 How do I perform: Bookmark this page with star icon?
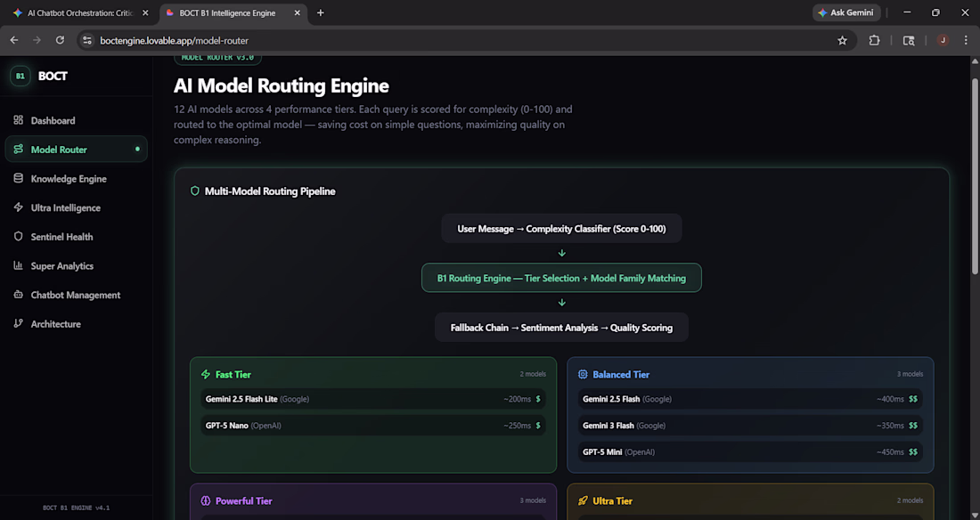842,41
